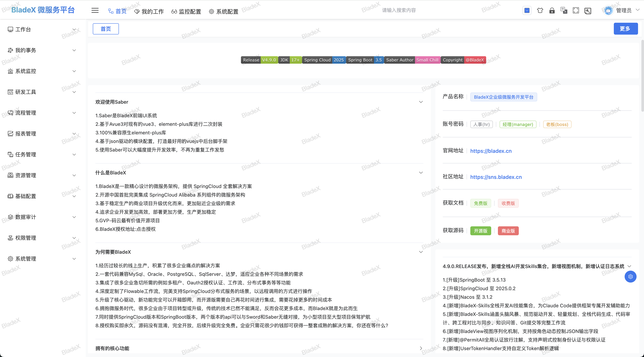Click the 商业版 source button
Image resolution: width=644 pixels, height=357 pixels.
[508, 231]
